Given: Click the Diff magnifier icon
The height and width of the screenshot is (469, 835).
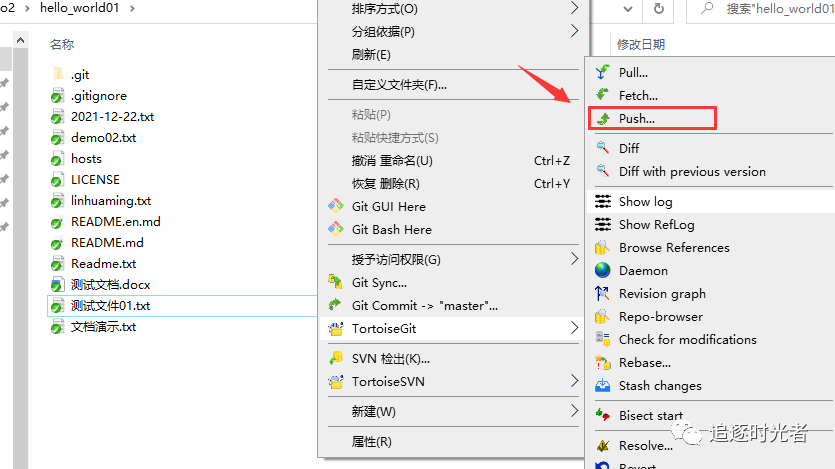Looking at the screenshot, I should [x=603, y=148].
